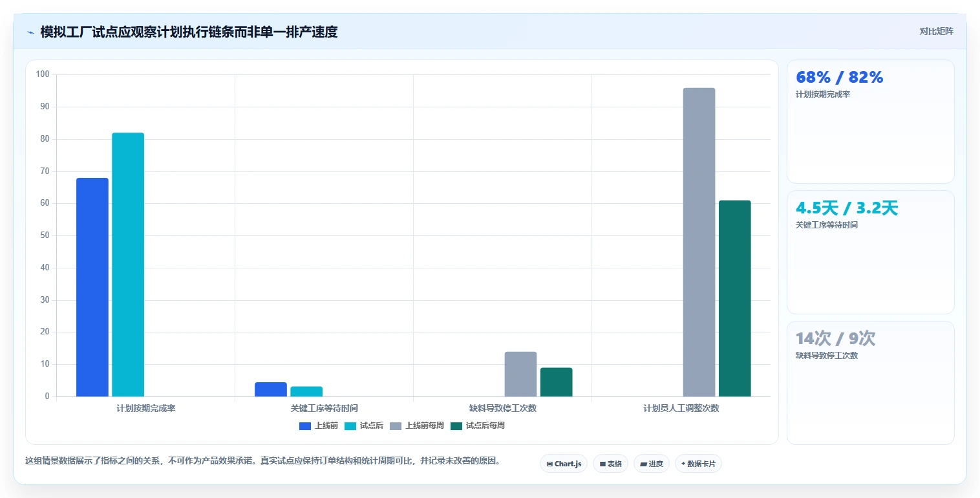
Task: Click the cyan 82 bar for 计划按期完成率
Action: coord(128,265)
